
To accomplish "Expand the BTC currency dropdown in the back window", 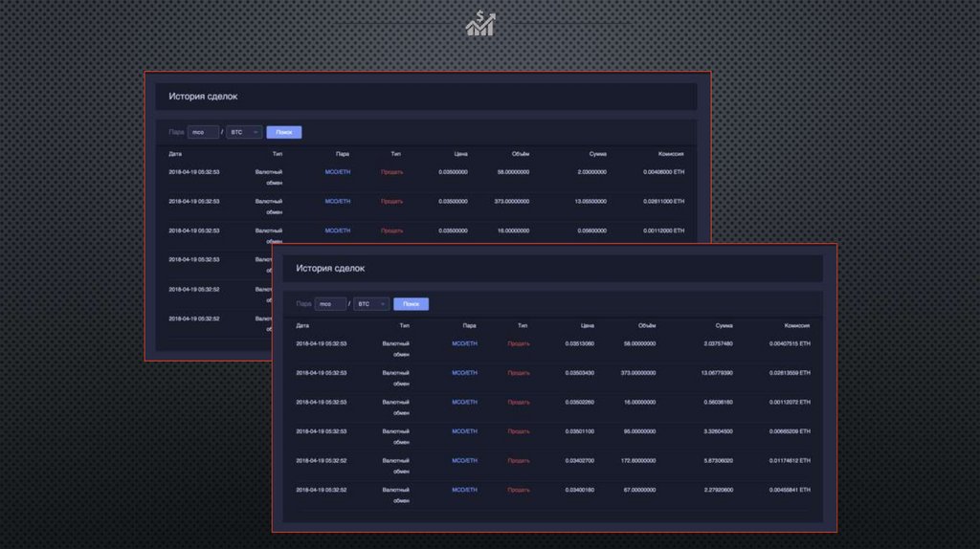I will [244, 132].
